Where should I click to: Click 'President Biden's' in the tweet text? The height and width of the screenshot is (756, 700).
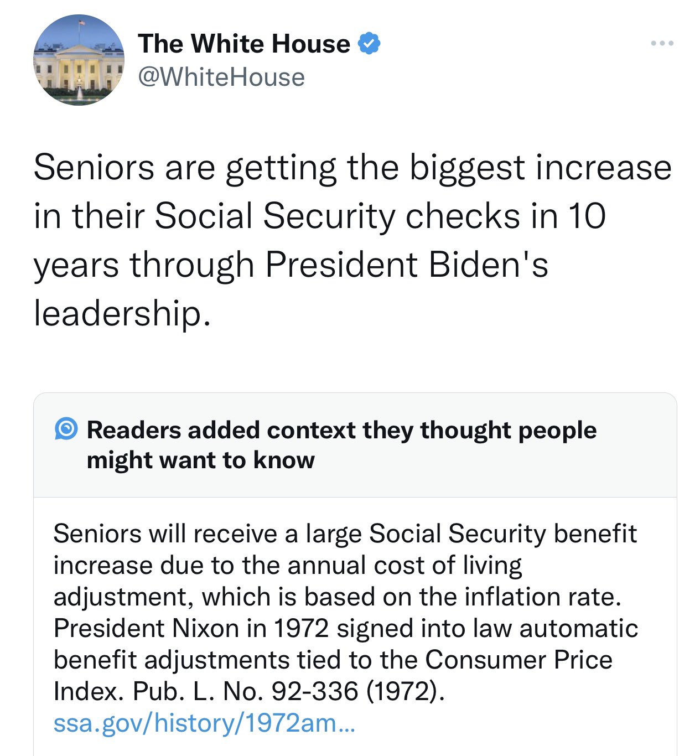[407, 265]
